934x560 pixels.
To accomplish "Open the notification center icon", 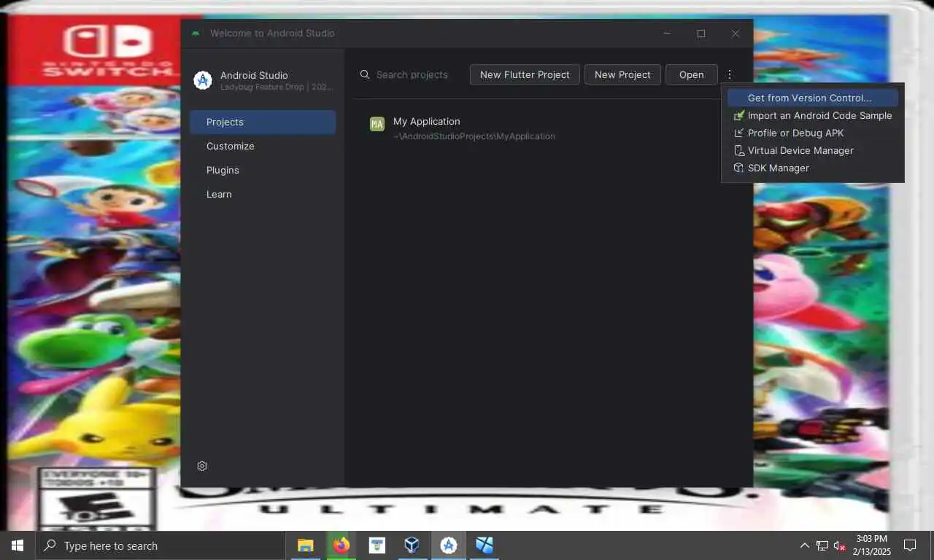I will click(910, 545).
